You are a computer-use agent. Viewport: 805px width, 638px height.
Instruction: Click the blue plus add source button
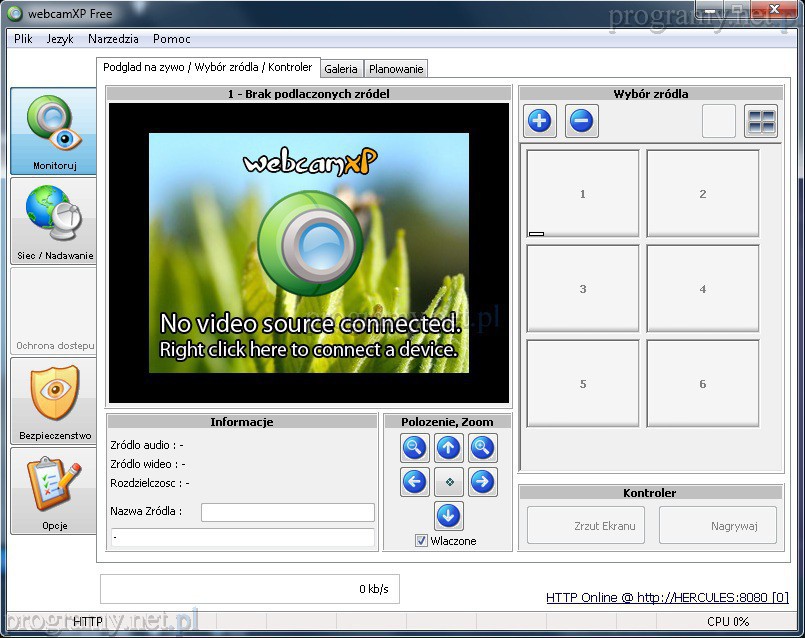pyautogui.click(x=540, y=122)
